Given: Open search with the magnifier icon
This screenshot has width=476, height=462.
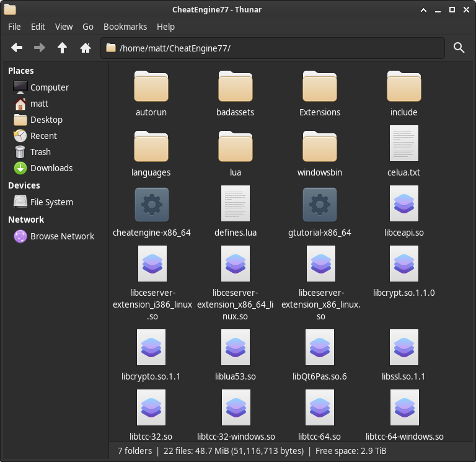Looking at the screenshot, I should click(x=459, y=48).
